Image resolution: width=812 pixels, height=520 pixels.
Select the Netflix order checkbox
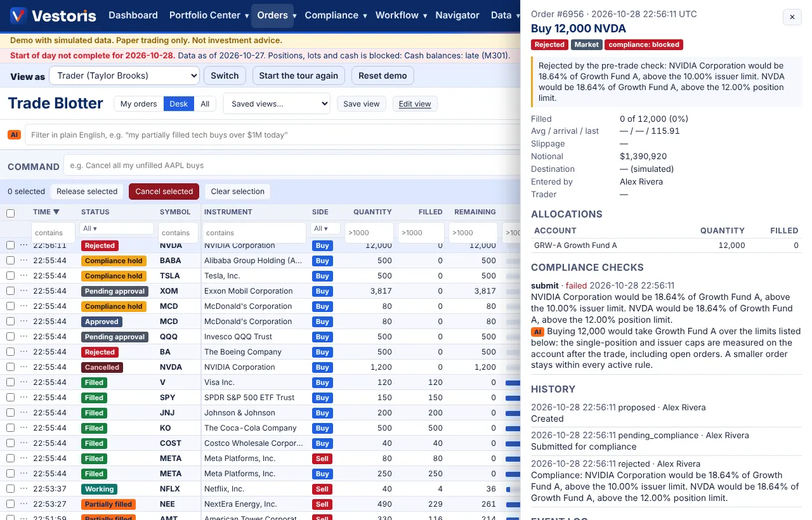(10, 489)
